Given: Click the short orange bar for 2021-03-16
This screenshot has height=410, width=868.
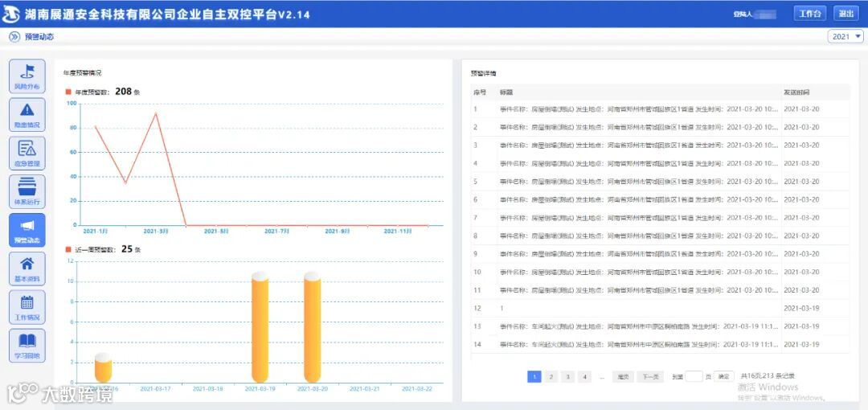Looking at the screenshot, I should coord(104,368).
